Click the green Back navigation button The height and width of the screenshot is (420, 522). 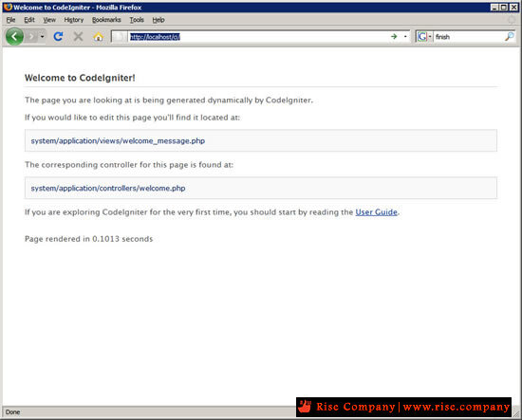tap(14, 36)
